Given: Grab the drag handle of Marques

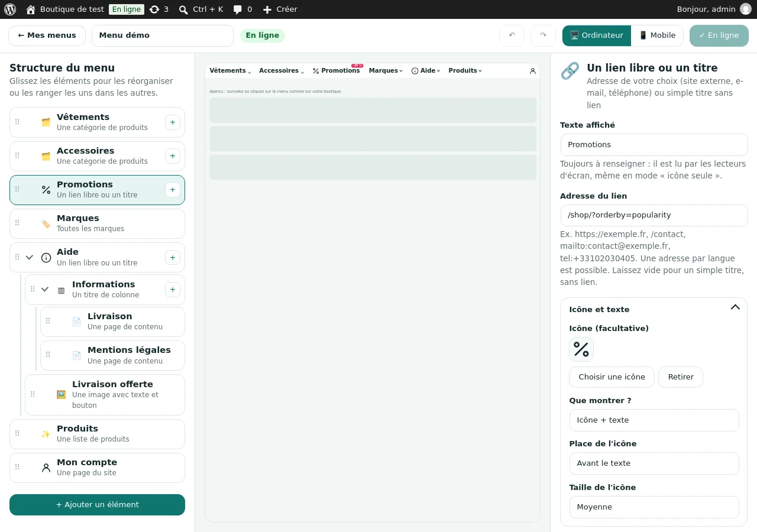Looking at the screenshot, I should [x=17, y=223].
